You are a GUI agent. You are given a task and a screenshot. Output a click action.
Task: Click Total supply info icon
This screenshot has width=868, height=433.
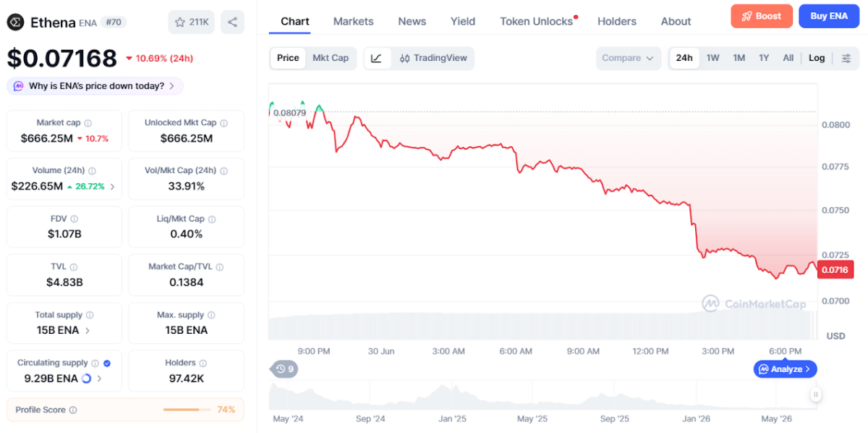coord(90,315)
